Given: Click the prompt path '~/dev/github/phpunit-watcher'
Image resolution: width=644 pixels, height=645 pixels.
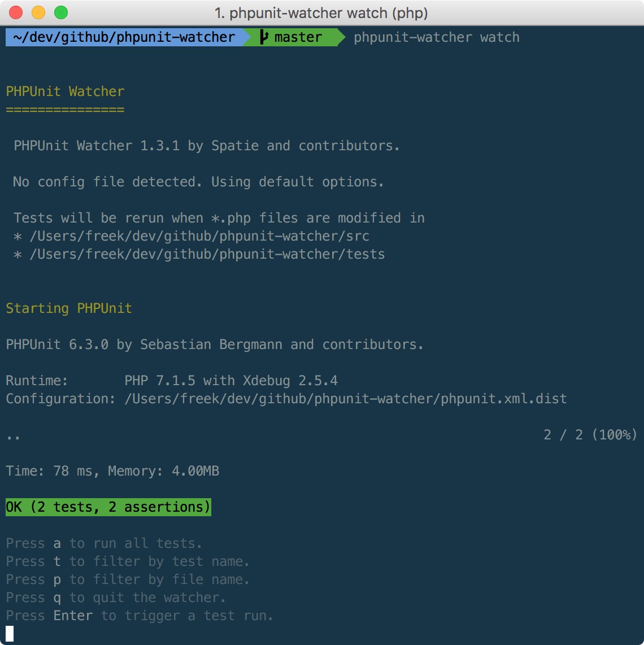Looking at the screenshot, I should (x=124, y=37).
